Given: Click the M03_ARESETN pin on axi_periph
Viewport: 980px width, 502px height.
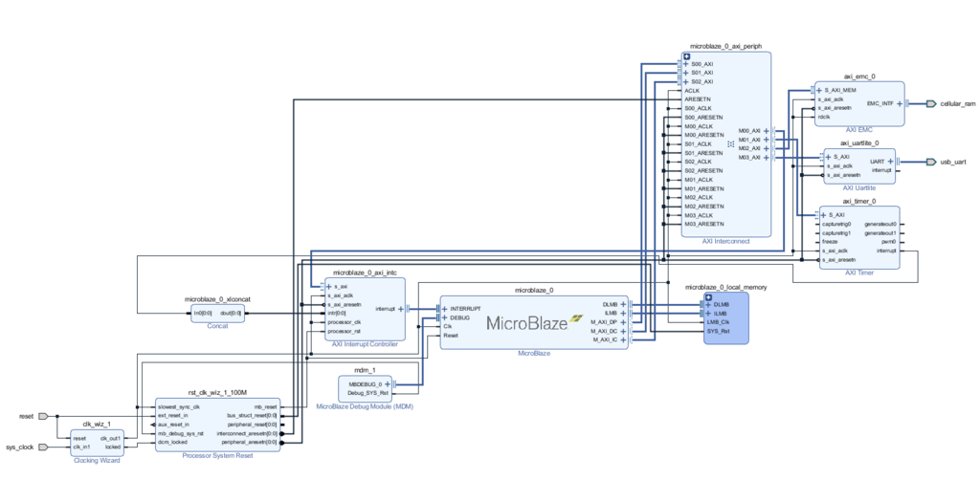Looking at the screenshot, I should 704,224.
